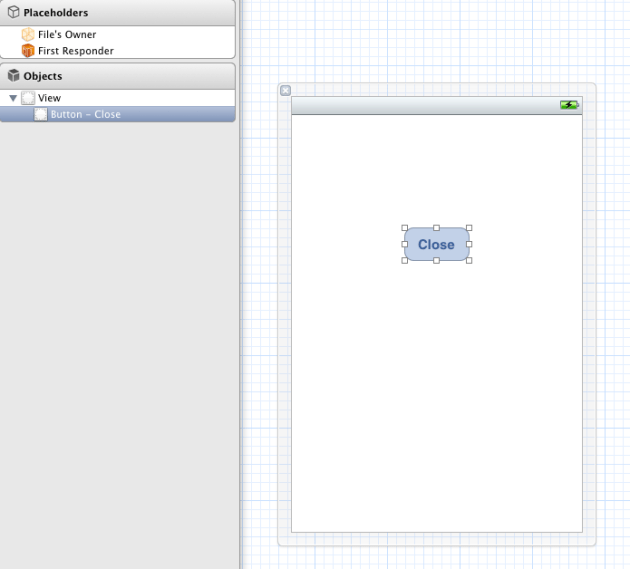
Task: Select the View item label in Objects list
Action: (x=49, y=98)
